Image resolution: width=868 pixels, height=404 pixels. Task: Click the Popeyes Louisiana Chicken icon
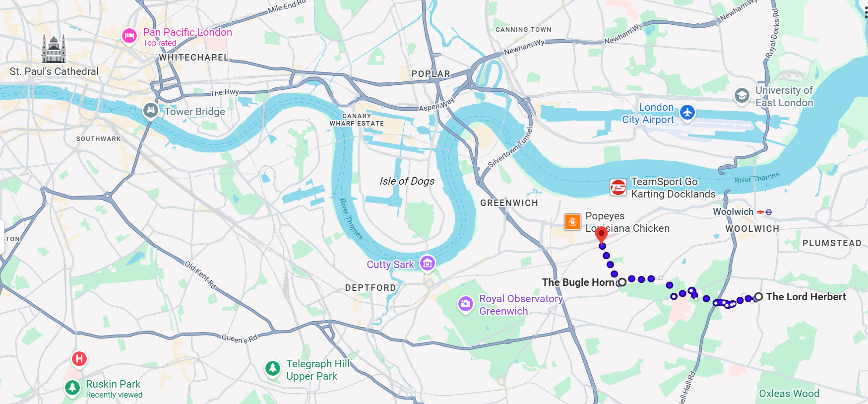coord(572,221)
